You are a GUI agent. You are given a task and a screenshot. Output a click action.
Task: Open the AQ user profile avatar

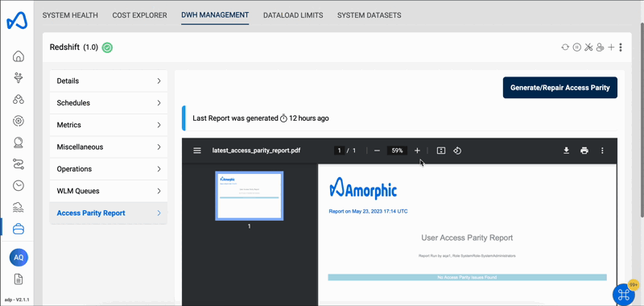point(19,258)
